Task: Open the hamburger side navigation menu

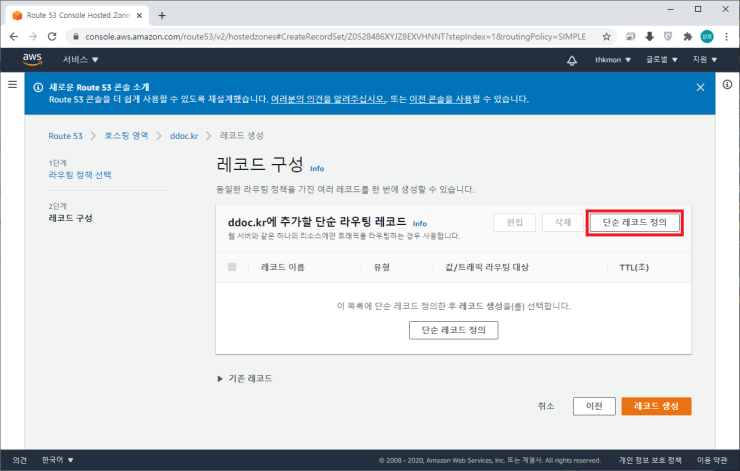Action: click(12, 86)
